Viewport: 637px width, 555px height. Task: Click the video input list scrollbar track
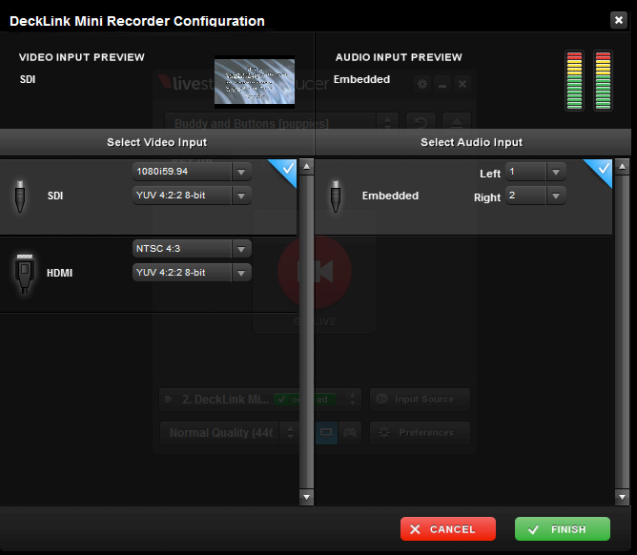pos(306,332)
